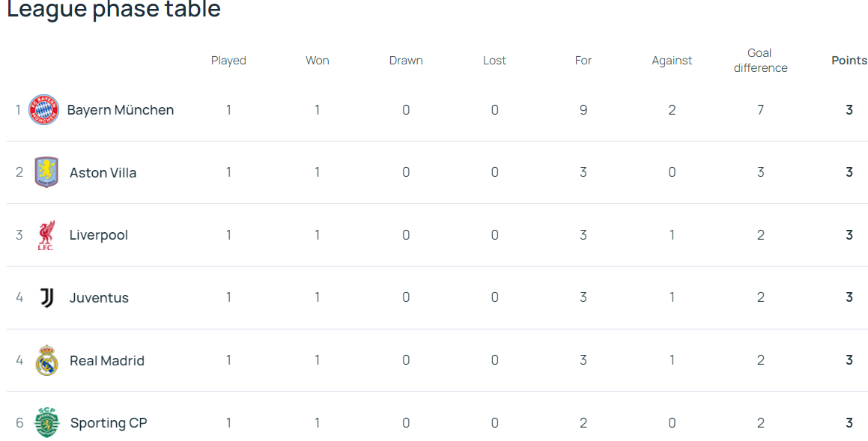Screen dimensions: 868x441
Task: Click the Liverpool LFC crest
Action: 46,235
